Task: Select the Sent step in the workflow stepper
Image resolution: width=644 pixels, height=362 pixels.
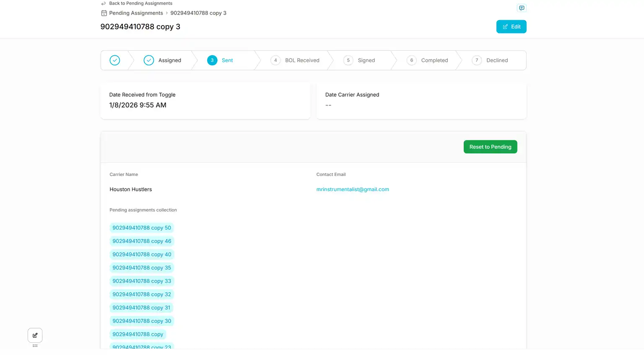Action: coord(212,60)
